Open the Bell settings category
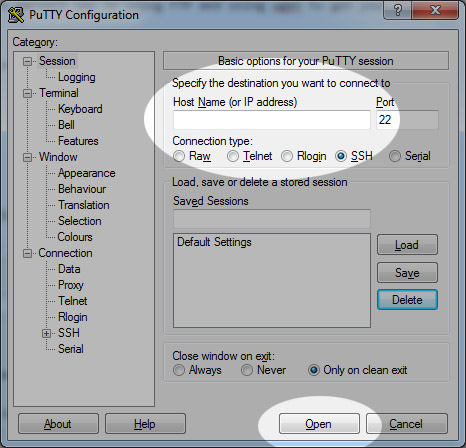Image resolution: width=466 pixels, height=448 pixels. [66, 125]
